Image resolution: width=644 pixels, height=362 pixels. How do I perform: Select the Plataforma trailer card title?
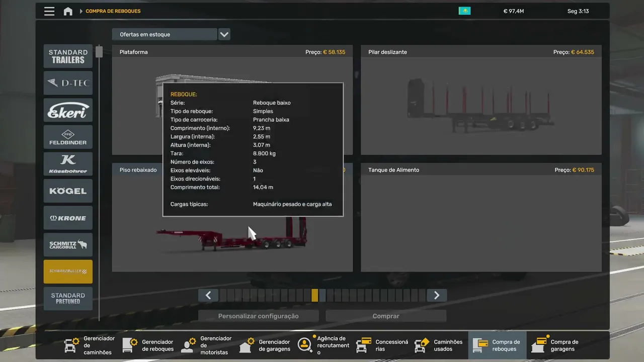click(x=134, y=52)
